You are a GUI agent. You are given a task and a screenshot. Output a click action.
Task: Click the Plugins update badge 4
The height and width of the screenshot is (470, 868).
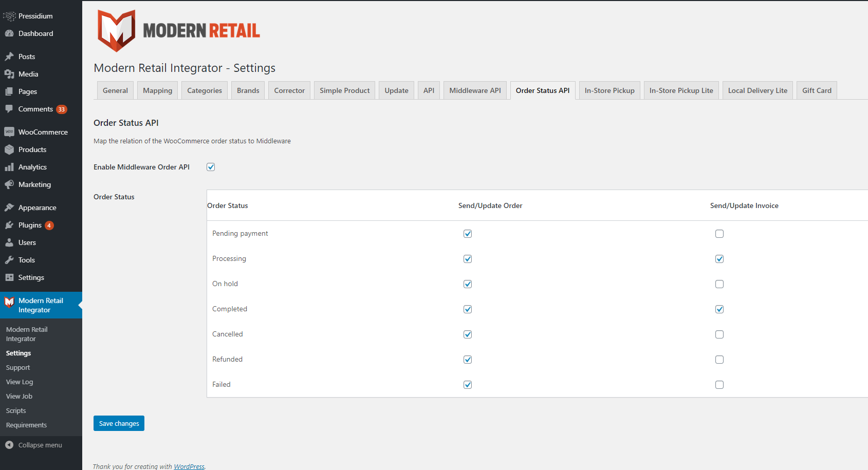coord(49,225)
